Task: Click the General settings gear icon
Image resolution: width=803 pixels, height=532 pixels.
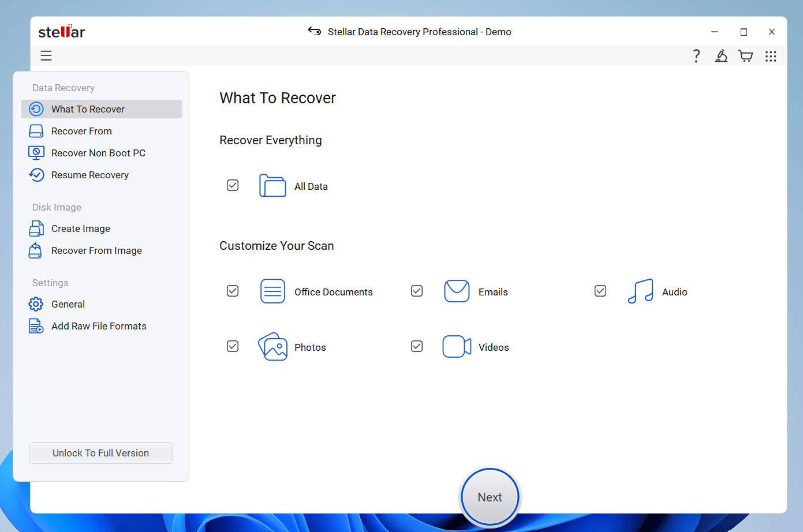Action: click(x=36, y=304)
